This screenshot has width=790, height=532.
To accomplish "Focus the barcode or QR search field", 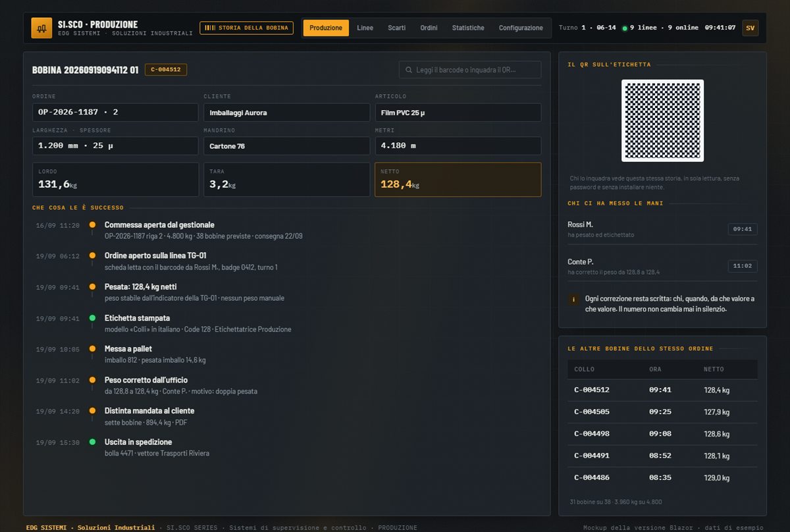I will (470, 70).
